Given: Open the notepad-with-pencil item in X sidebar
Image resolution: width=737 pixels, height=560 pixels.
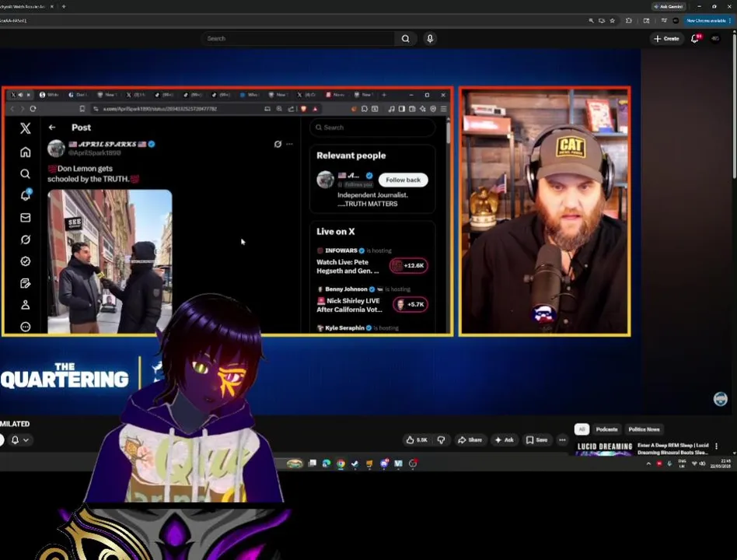Looking at the screenshot, I should (x=26, y=283).
